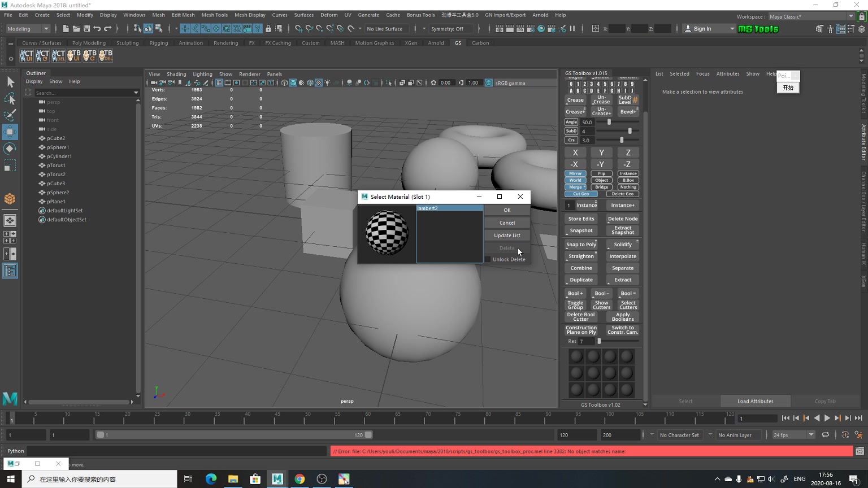Select pTorus1 in the Outliner
Viewport: 868px width, 488px height.
(x=56, y=165)
